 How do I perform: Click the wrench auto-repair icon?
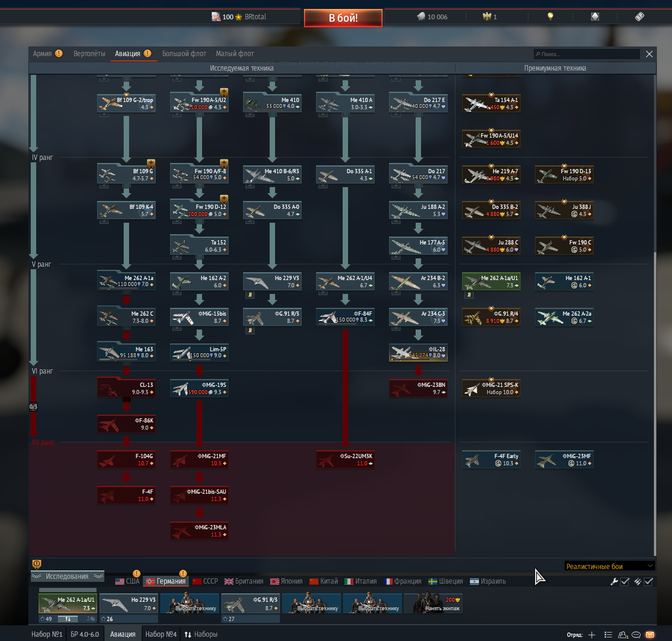[614, 581]
